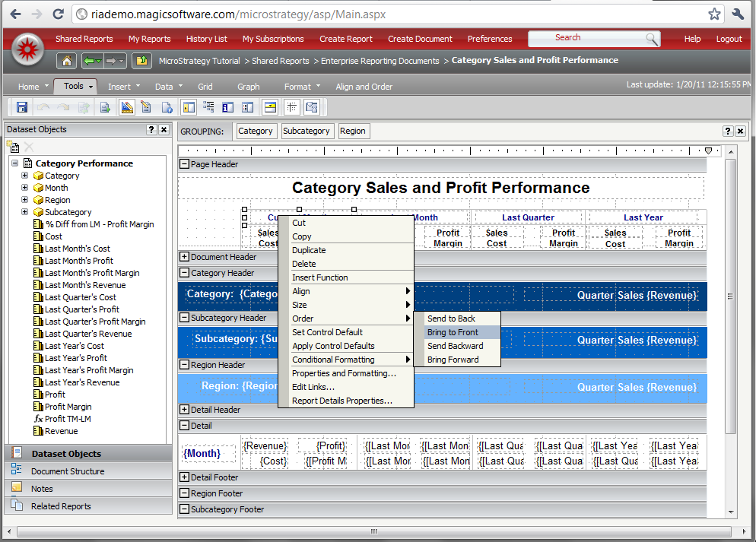Expand the Document Header section

coord(183,256)
